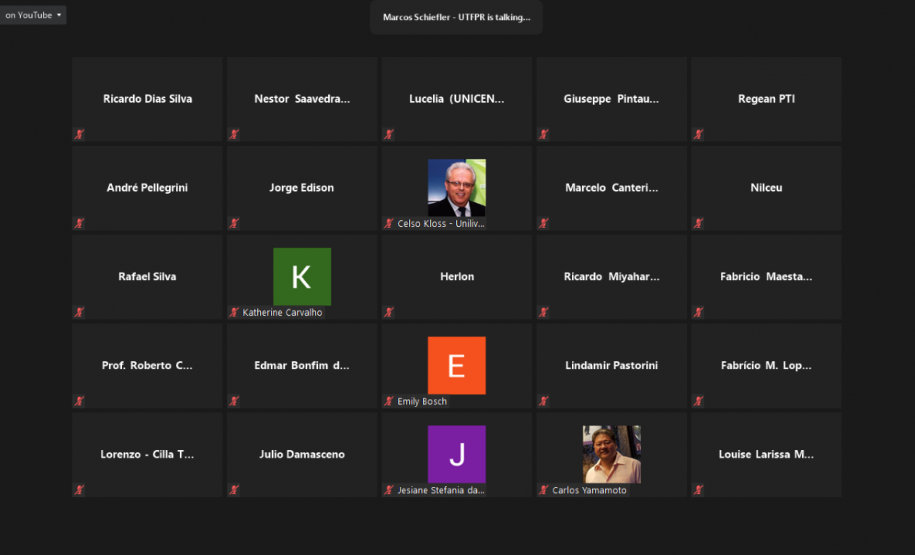915x555 pixels.
Task: Select Jesiane Stefania's purple J avatar
Action: coord(456,454)
